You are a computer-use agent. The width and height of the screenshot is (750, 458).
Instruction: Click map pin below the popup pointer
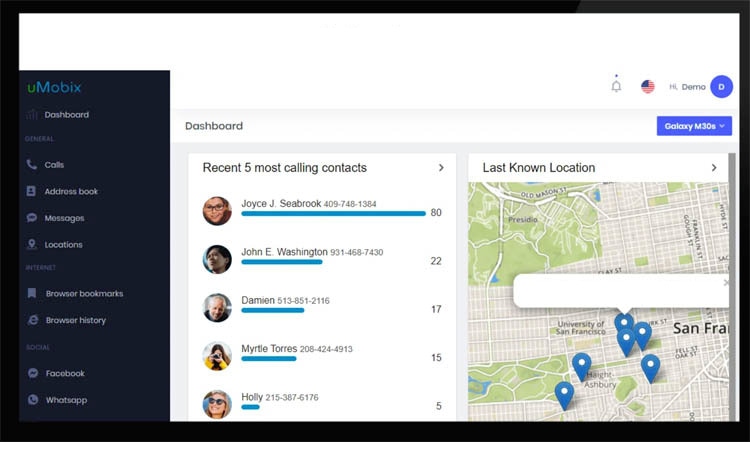coord(624,324)
